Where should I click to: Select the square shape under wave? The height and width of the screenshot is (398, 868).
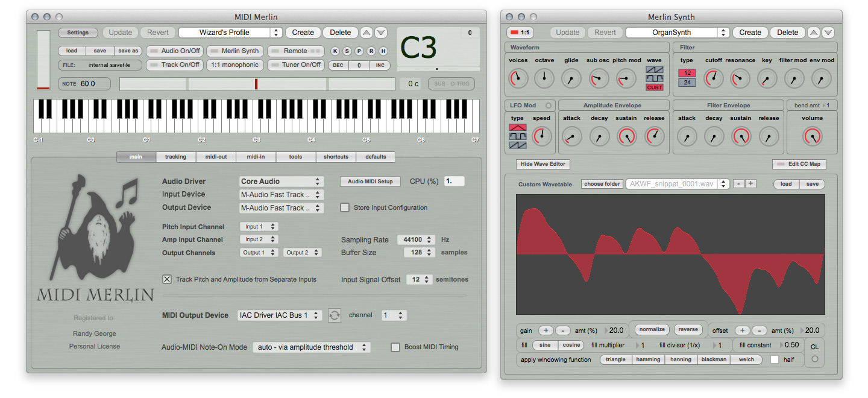coord(654,78)
